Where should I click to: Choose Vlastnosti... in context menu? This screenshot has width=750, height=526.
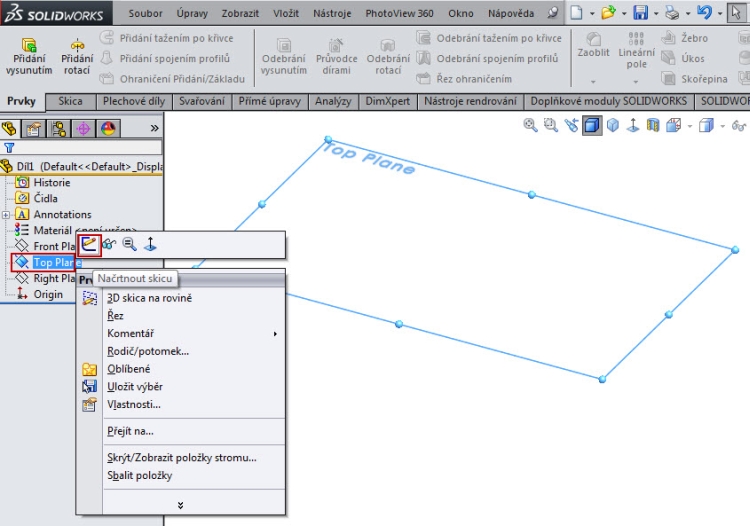133,405
